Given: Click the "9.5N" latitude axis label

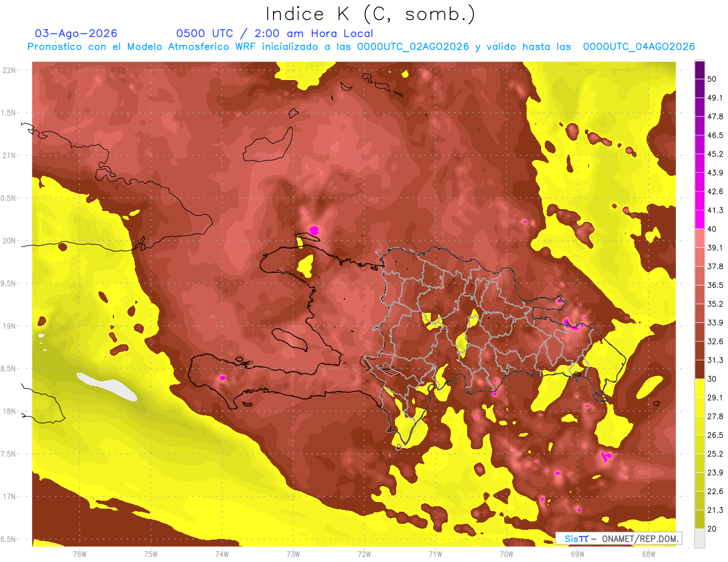Looking at the screenshot, I should 8,283.
